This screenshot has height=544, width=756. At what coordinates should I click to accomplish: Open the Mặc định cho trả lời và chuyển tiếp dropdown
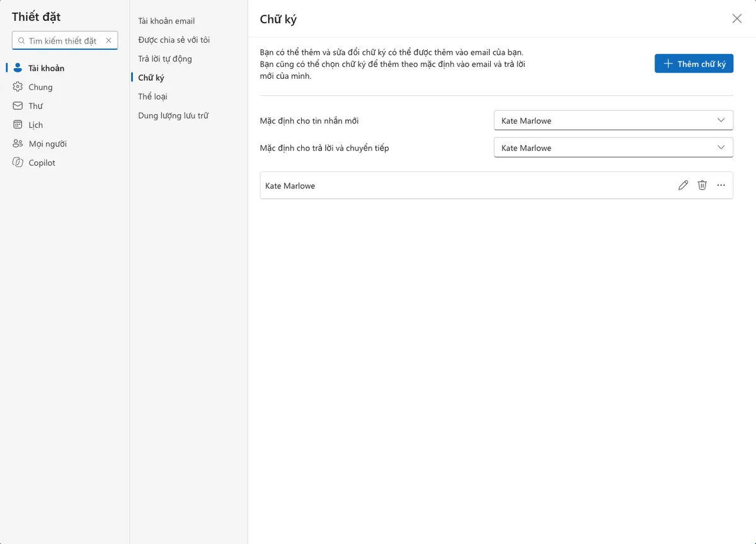tap(614, 148)
